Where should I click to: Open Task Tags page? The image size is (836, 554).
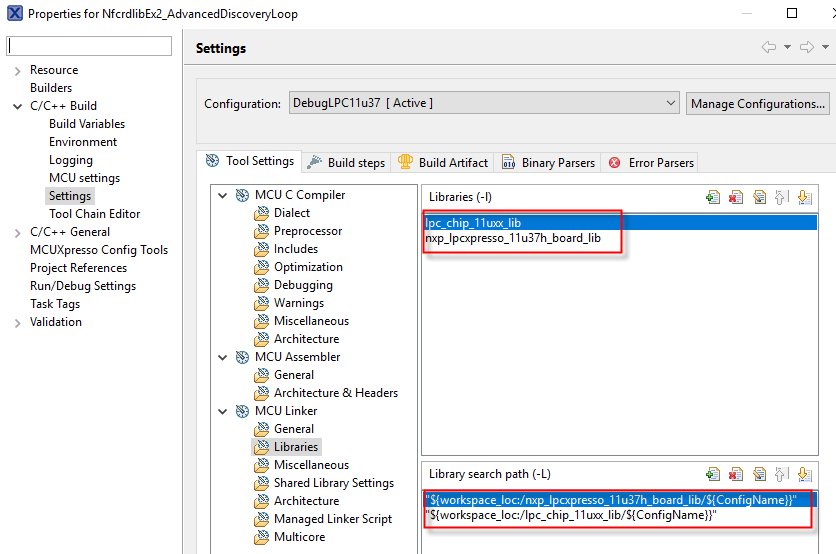[x=55, y=304]
